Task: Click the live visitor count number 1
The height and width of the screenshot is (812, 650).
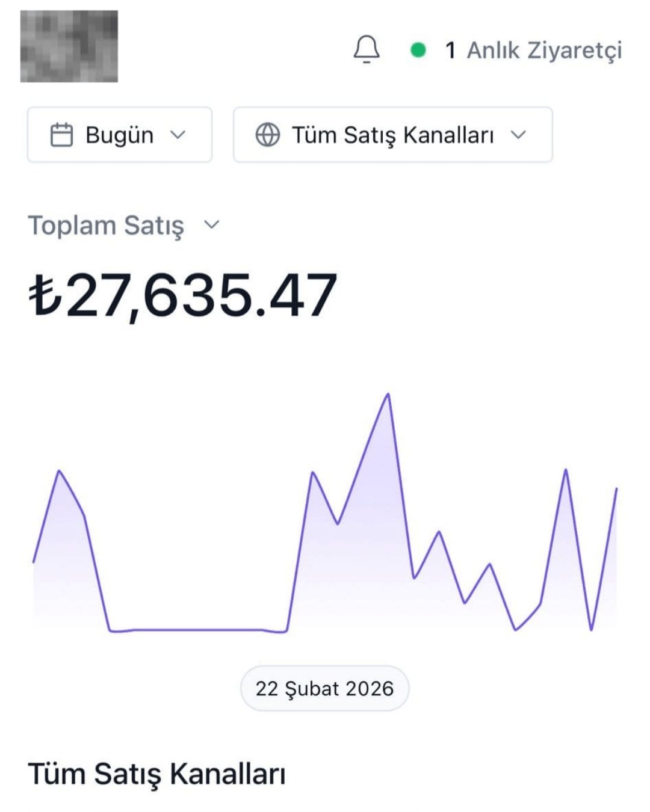Action: (450, 51)
